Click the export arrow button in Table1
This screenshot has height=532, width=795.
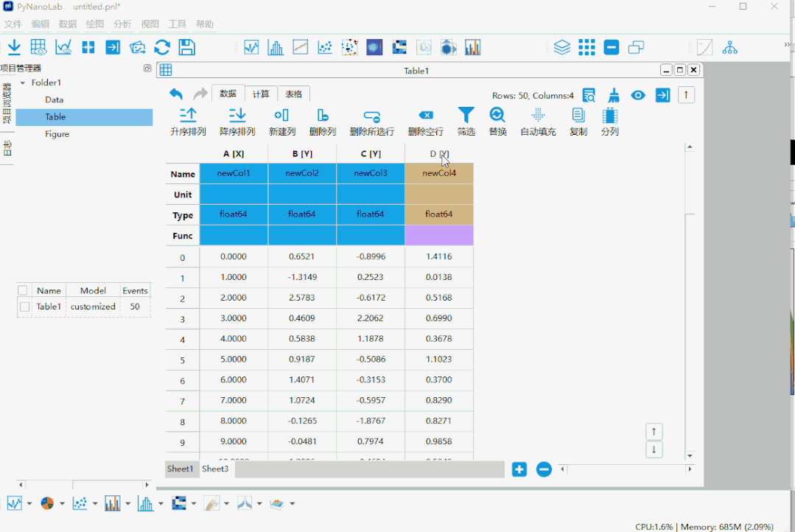[x=662, y=95]
